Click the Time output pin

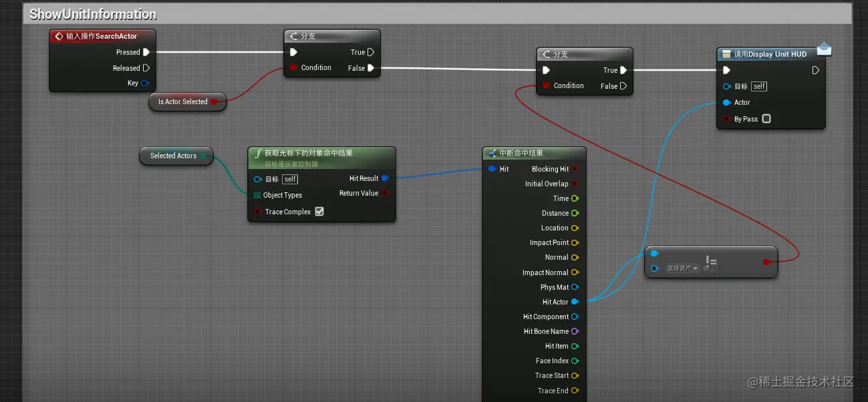tap(575, 198)
